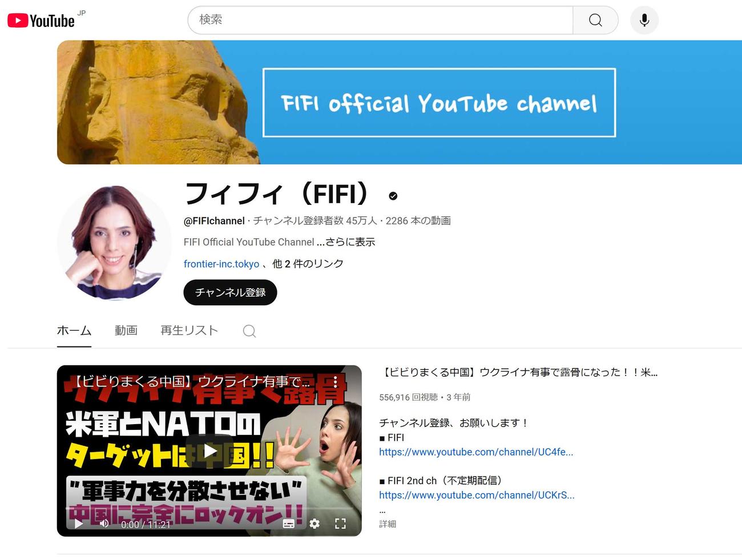Screen dimensions: 742x560
Task: Open FIFI channel URL link UC4fe
Action: (476, 452)
